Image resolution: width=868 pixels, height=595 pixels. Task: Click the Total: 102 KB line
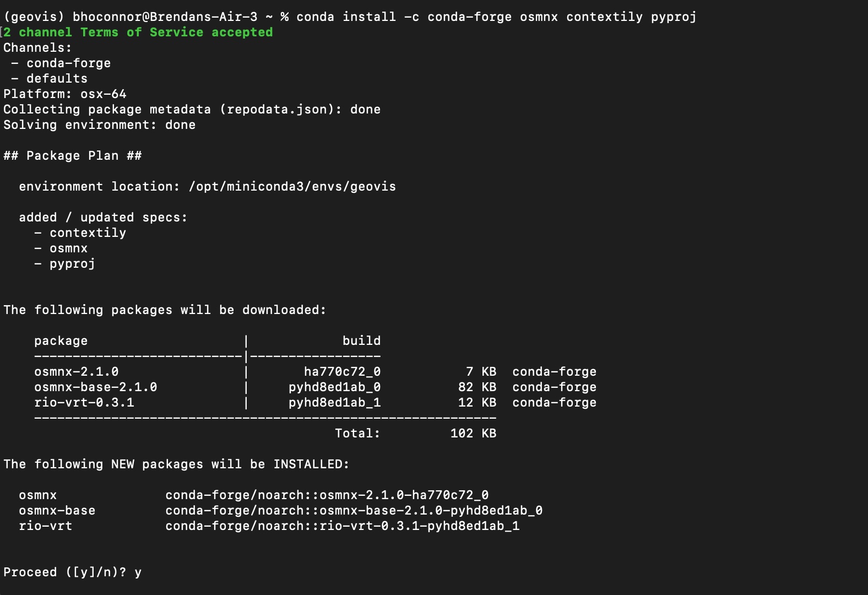[x=415, y=434]
